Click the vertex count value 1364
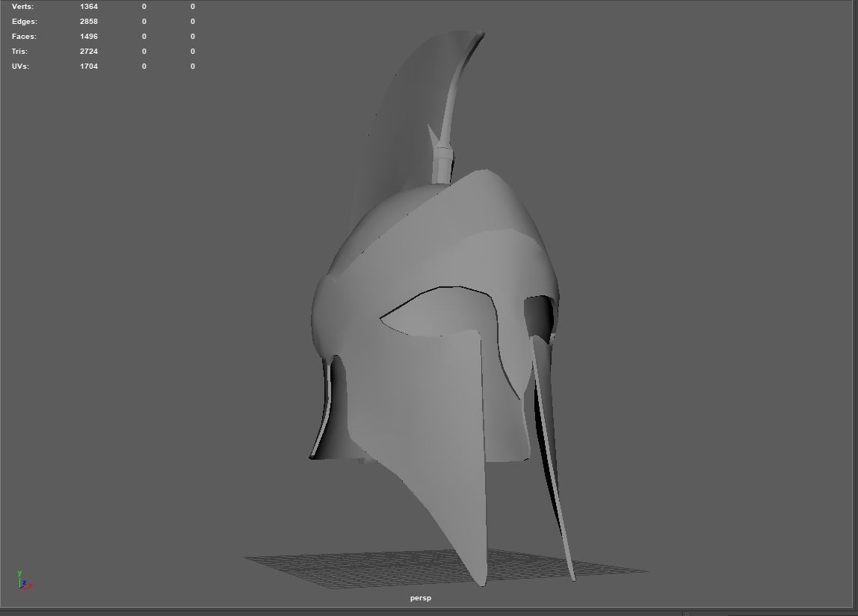This screenshot has width=858, height=616. (x=89, y=7)
